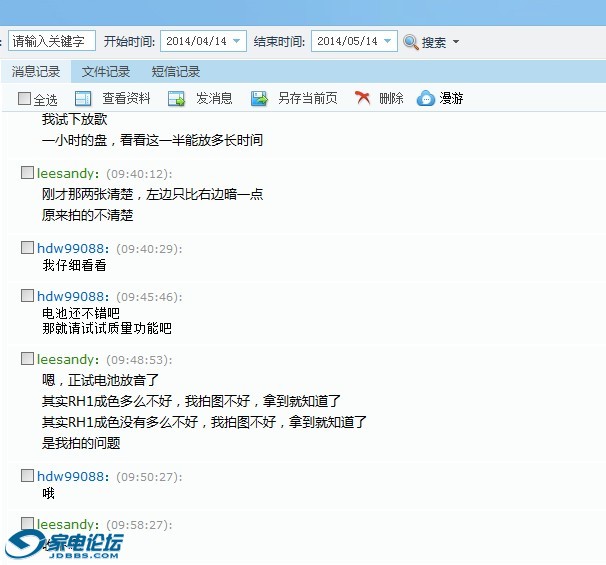This screenshot has height=565, width=606.
Task: Open the 开始时间 start date dropdown
Action: [236, 41]
